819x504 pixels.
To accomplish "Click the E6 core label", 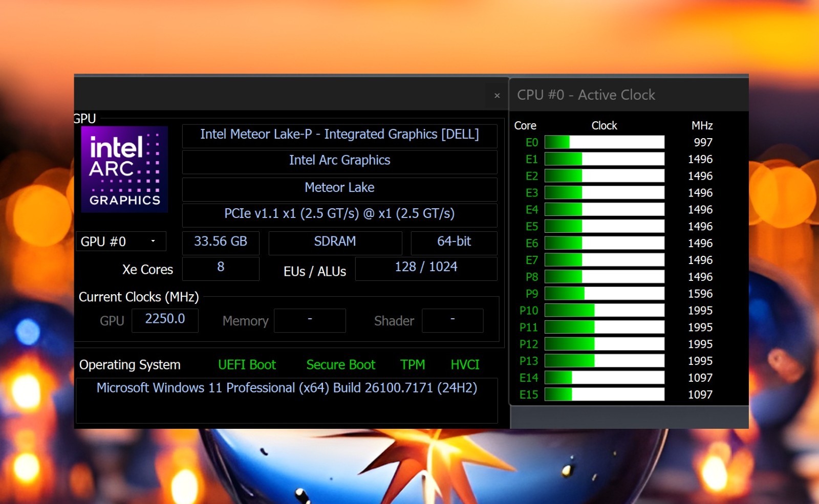I will coord(532,243).
